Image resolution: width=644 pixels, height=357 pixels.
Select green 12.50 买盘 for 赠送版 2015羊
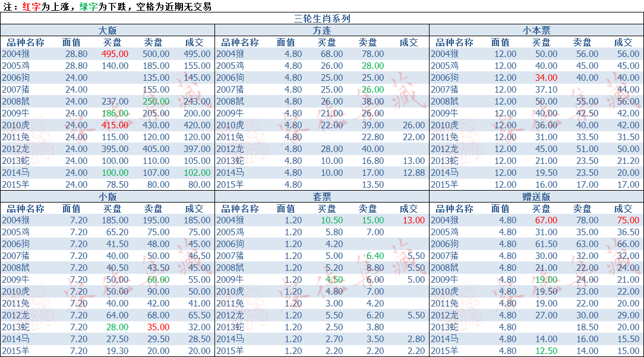coord(546,351)
